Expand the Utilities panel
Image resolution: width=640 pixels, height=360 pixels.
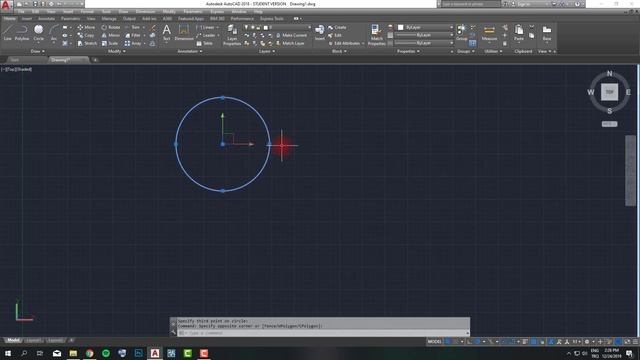pos(493,51)
